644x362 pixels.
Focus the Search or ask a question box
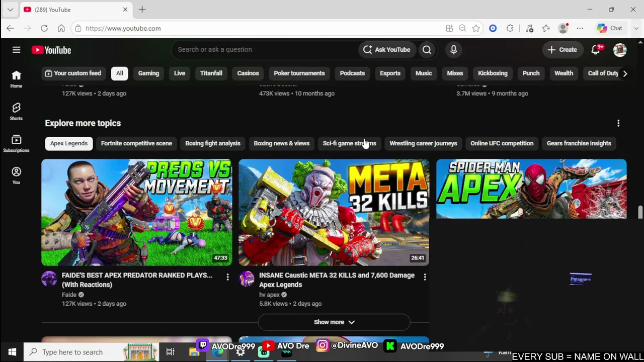coord(264,50)
